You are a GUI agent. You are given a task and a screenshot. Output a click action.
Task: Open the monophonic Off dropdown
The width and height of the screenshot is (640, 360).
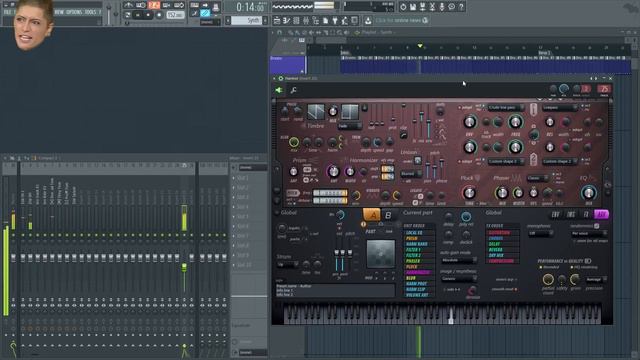(541, 233)
